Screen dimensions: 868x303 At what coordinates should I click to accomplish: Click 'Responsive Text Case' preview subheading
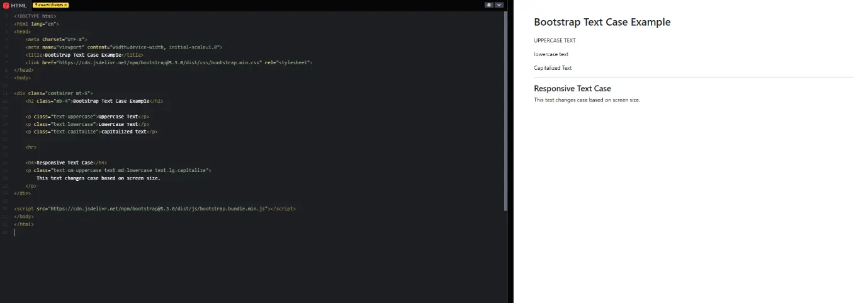tap(572, 89)
